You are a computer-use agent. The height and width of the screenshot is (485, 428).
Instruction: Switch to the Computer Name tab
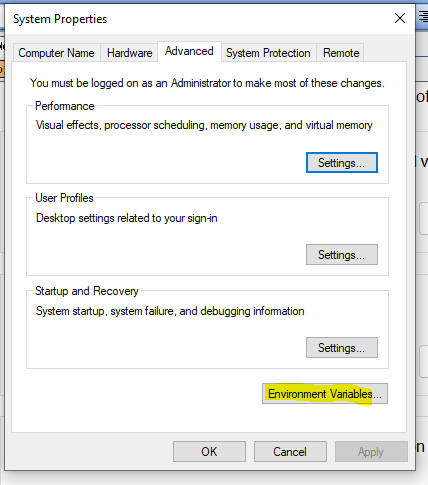56,53
